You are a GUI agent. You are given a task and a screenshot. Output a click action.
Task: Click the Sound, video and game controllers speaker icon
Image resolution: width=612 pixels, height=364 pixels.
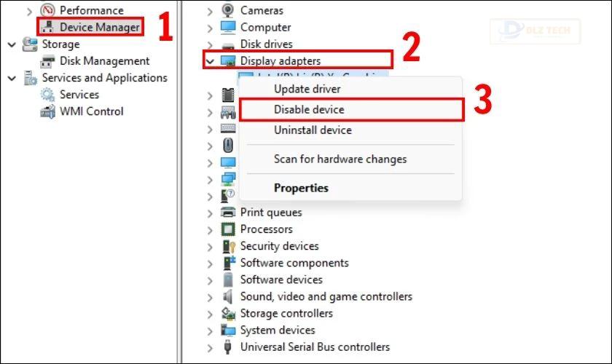228,296
